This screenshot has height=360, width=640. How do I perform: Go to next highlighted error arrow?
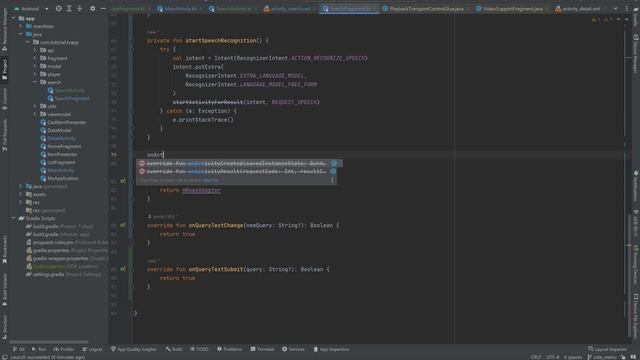click(627, 20)
